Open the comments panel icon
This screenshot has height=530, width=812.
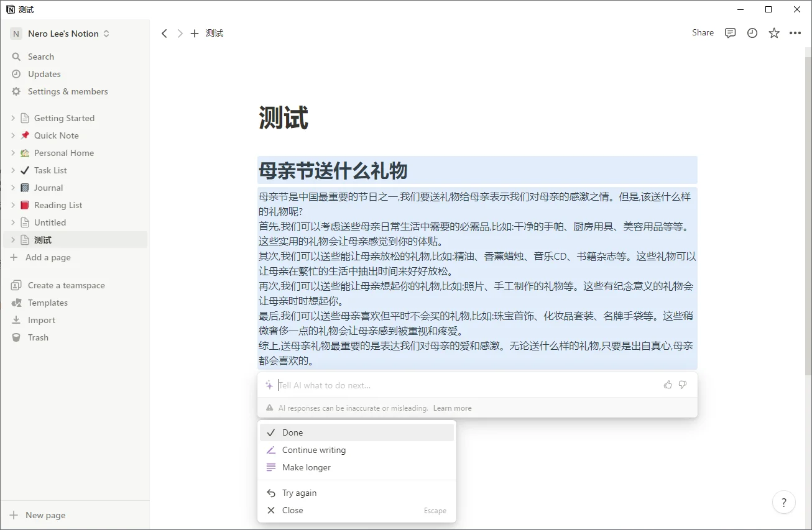point(731,33)
